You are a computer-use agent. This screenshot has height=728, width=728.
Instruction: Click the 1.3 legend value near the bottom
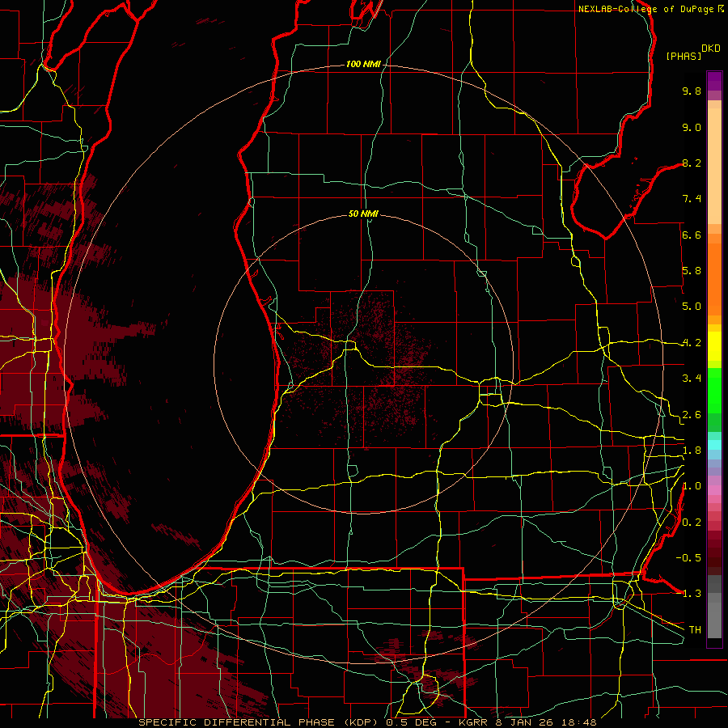pos(692,594)
